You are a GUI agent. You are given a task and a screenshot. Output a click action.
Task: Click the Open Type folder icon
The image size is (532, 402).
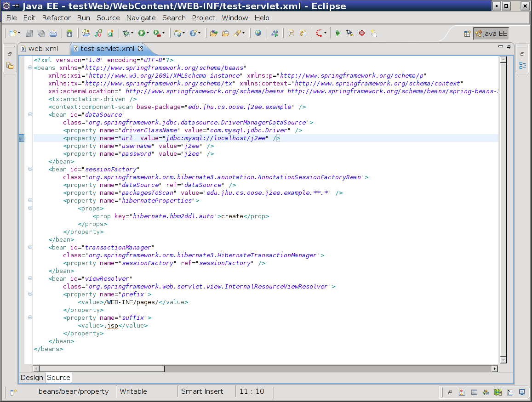point(213,33)
